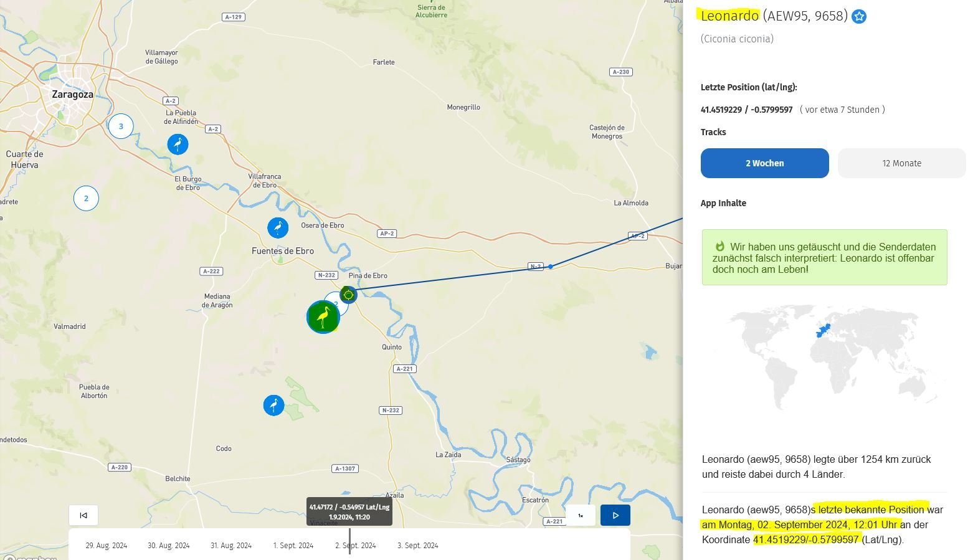Screen dimensions: 978x560
Task: Open the cluster marker labeled 3 near Zaragoza
Action: 121,126
